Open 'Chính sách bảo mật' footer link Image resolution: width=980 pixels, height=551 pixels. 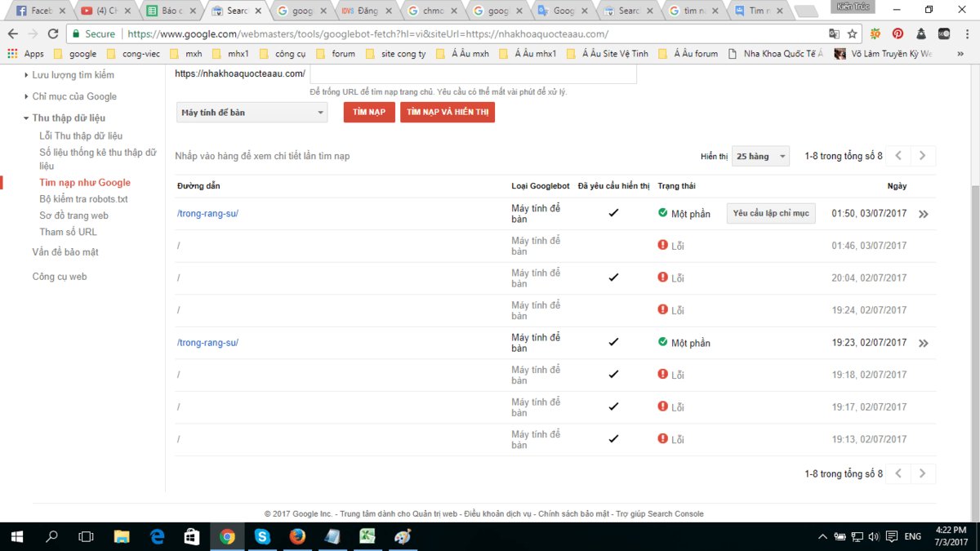[x=574, y=514]
